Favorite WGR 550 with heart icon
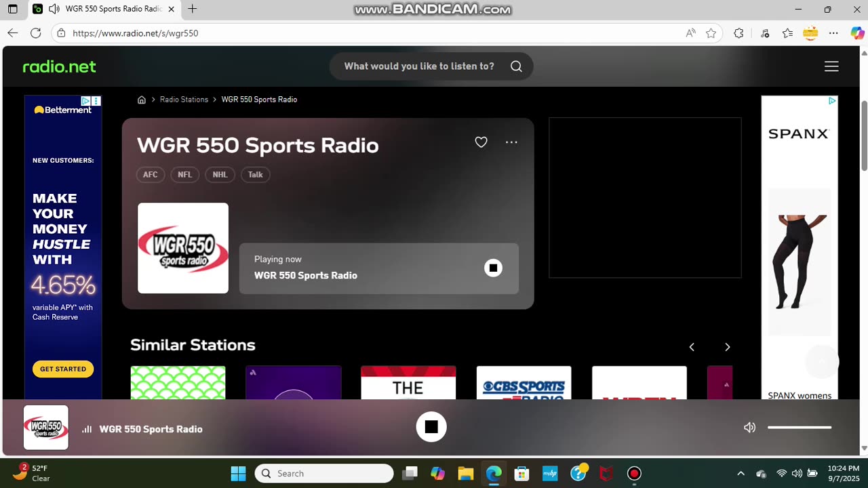 (481, 142)
